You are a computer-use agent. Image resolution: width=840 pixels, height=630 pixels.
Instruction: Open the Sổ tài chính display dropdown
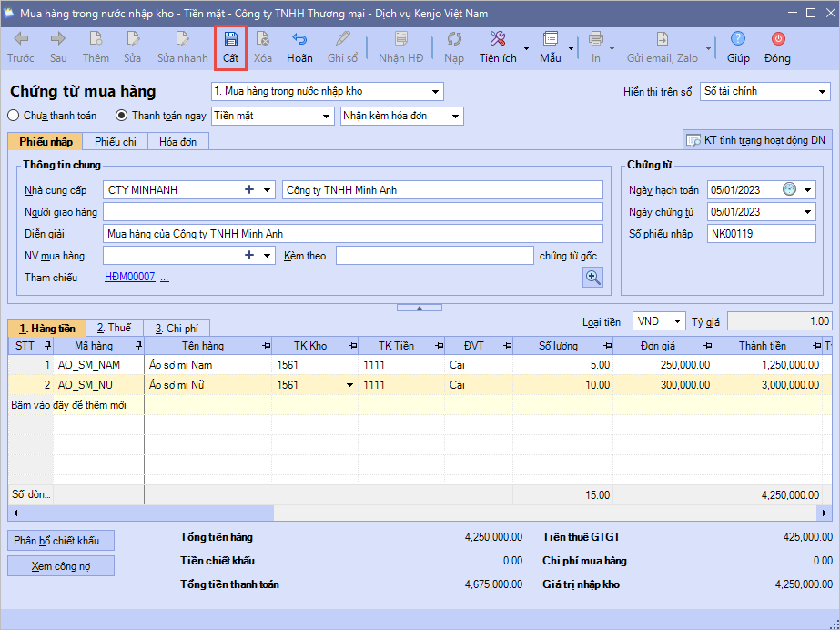[x=822, y=92]
